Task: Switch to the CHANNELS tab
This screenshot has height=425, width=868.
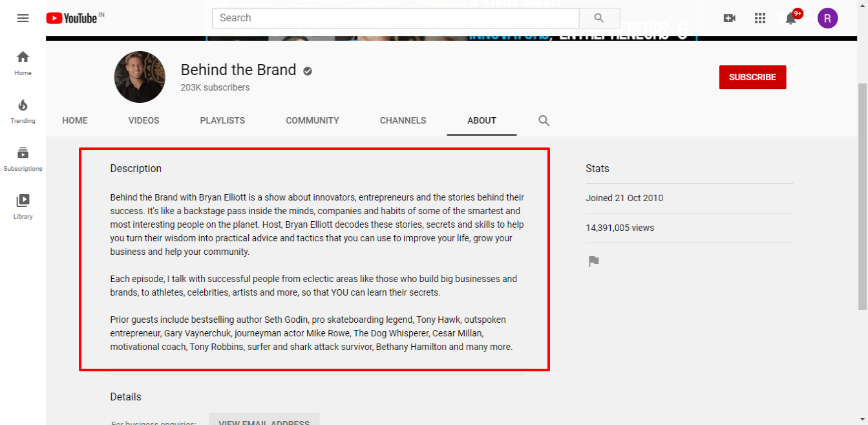Action: click(403, 120)
